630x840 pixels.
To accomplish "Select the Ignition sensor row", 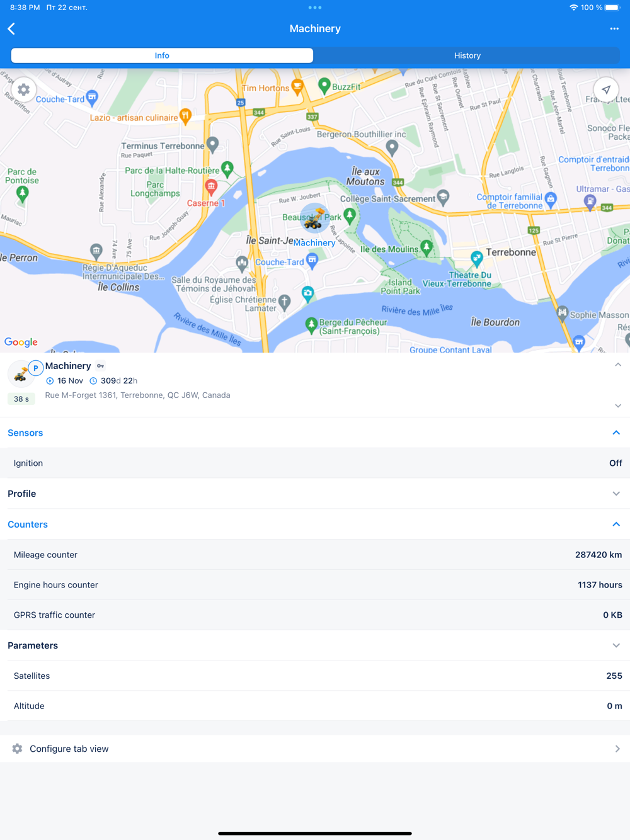I will click(x=315, y=463).
